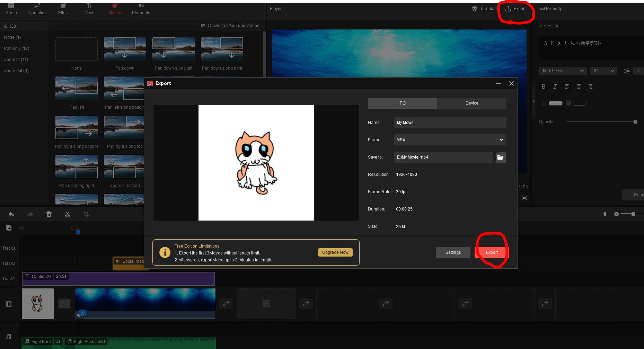
Task: Align text center
Action: [579, 87]
